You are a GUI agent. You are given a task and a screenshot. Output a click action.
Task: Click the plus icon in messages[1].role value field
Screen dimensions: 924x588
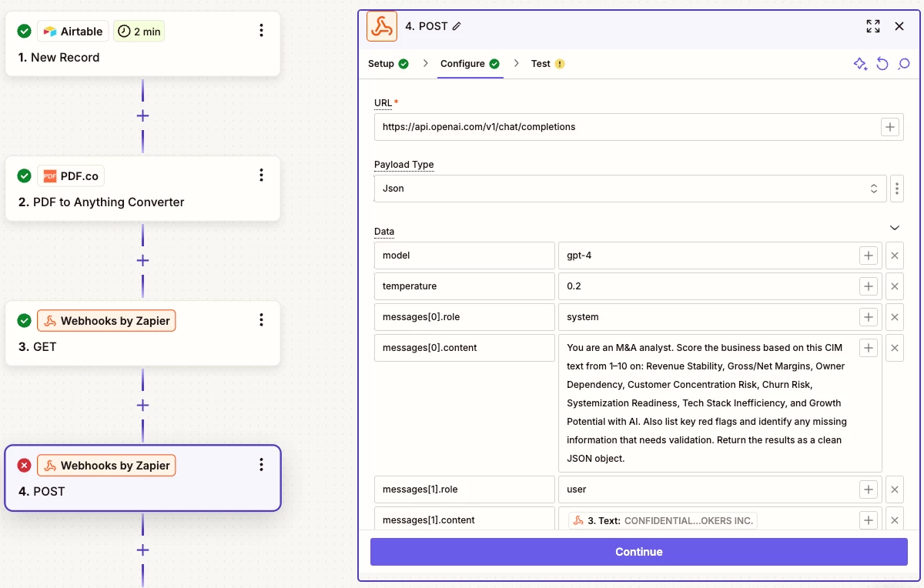(x=869, y=489)
